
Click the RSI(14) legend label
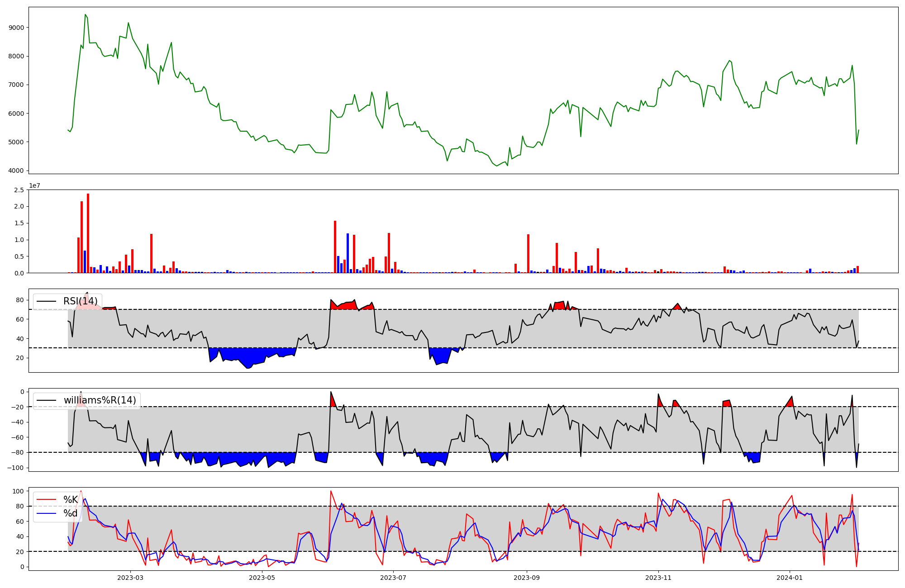[x=80, y=301]
